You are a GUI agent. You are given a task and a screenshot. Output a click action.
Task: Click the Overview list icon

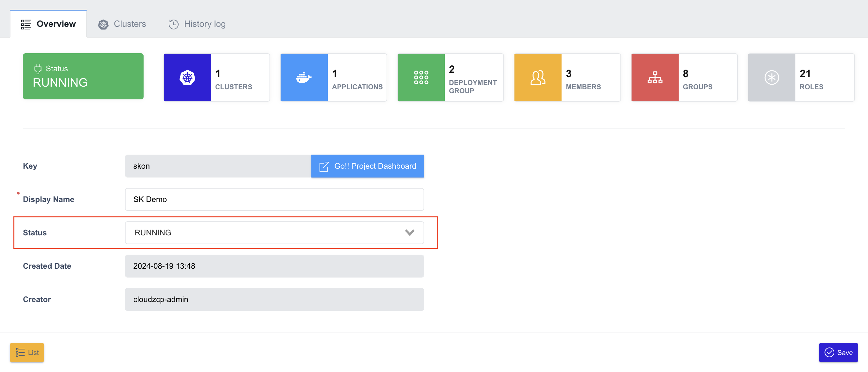tap(26, 24)
